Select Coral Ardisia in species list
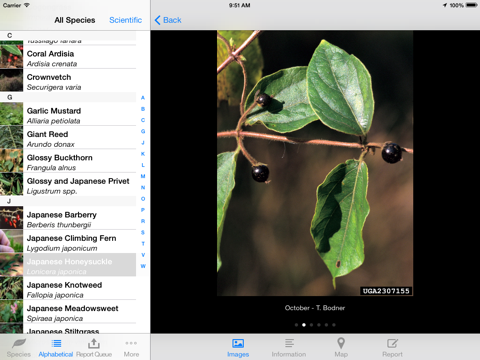The image size is (480, 360). (68, 57)
